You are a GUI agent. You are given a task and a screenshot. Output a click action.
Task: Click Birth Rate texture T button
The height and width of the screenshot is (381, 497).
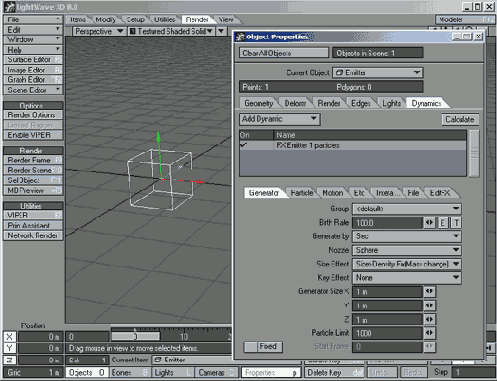tap(456, 223)
